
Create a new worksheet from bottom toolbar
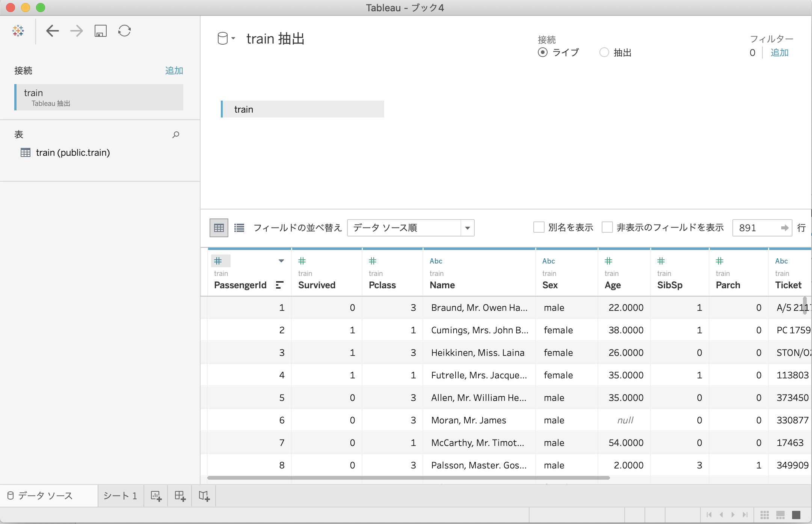(x=156, y=495)
